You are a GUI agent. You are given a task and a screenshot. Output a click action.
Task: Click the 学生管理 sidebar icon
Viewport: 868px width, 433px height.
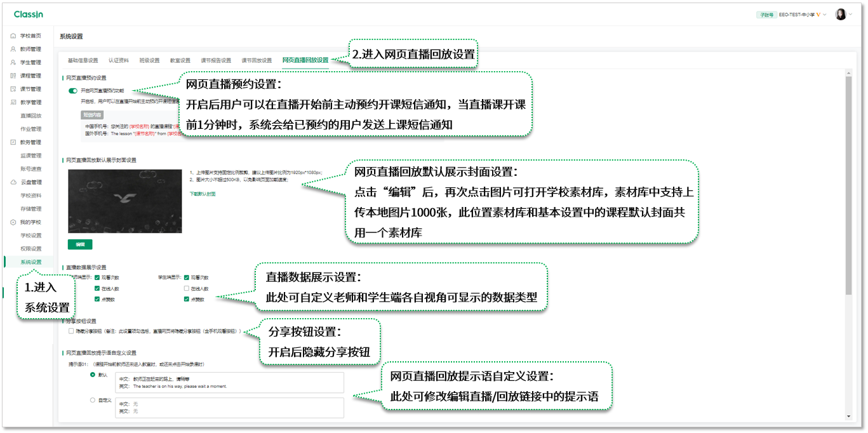tap(13, 62)
